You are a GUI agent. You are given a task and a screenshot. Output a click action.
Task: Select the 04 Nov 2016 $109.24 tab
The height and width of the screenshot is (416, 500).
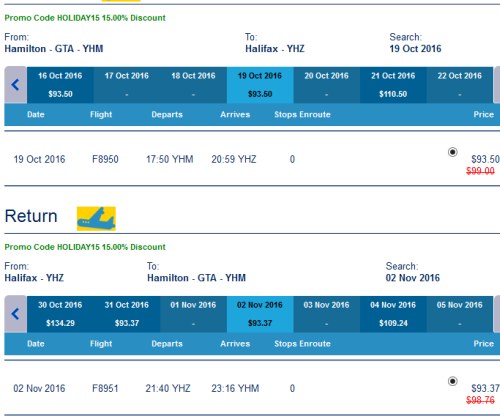point(393,314)
